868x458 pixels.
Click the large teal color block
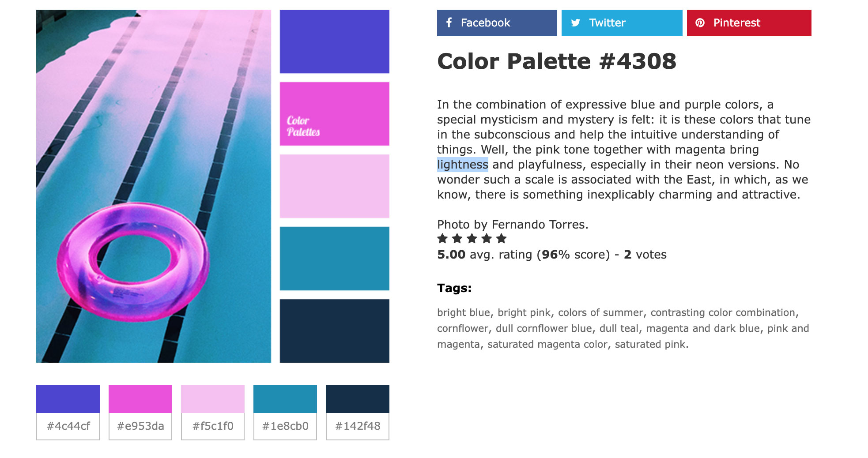pyautogui.click(x=334, y=259)
